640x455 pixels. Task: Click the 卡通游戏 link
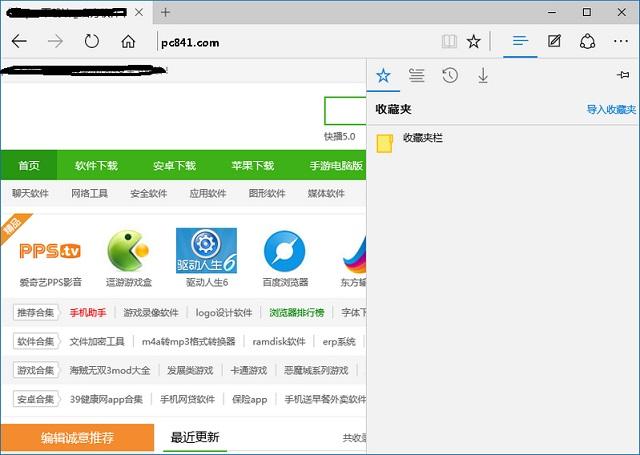click(249, 371)
